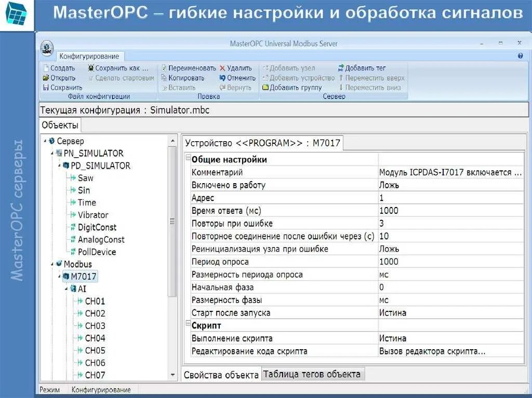Create new configuration with Создать
This screenshot has width=532, height=398.
pos(59,68)
